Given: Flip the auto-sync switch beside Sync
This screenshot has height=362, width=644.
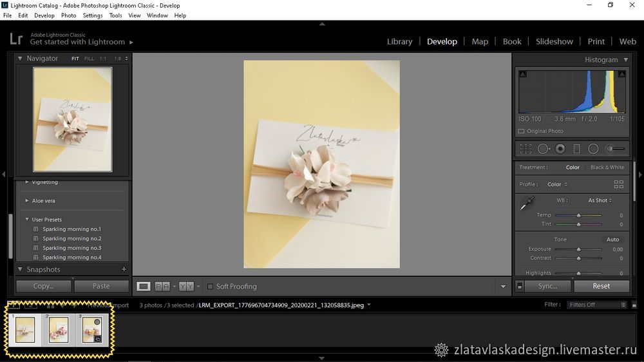Looking at the screenshot, I should (x=520, y=286).
